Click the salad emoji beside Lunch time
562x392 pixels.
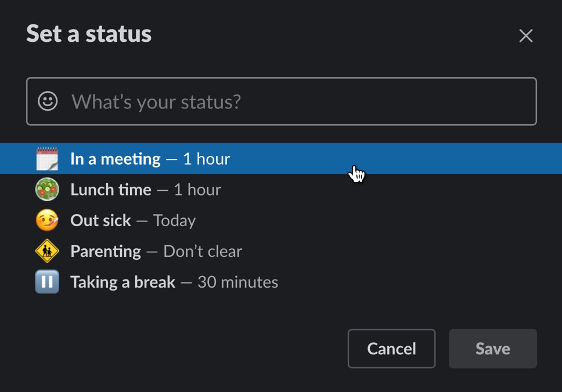point(46,189)
